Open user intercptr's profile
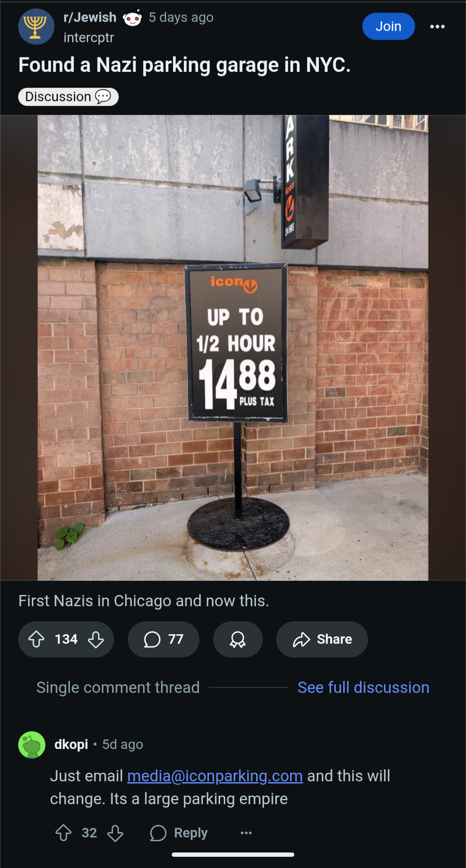 pyautogui.click(x=88, y=38)
